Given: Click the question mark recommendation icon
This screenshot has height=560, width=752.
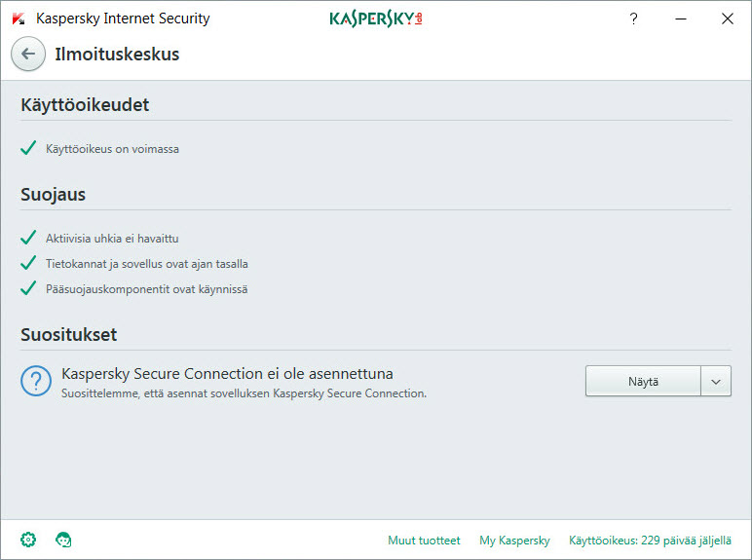Looking at the screenshot, I should click(36, 382).
